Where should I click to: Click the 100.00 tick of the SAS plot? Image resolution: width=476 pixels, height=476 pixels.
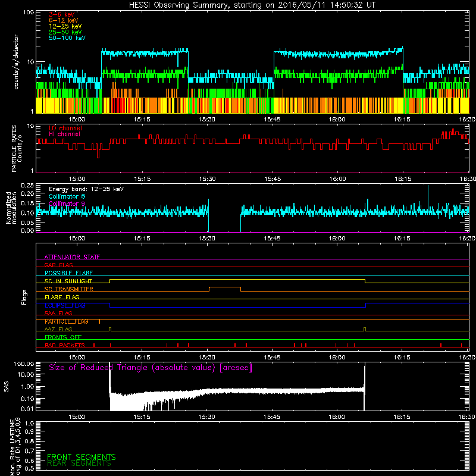coord(24,364)
